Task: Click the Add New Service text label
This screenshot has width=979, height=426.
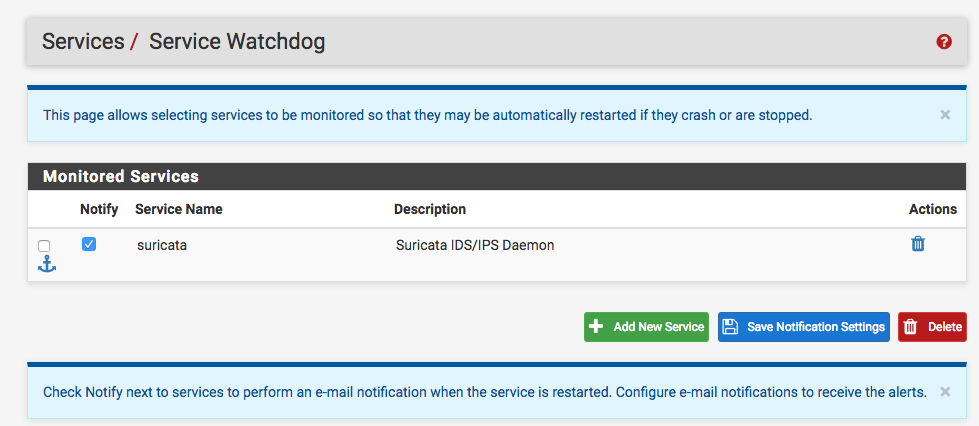Action: [x=659, y=327]
